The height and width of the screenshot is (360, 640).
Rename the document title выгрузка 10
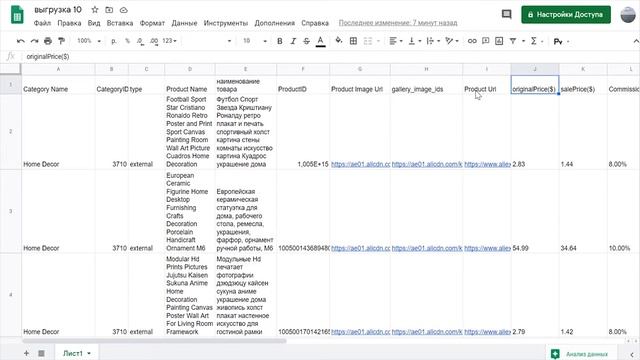click(58, 9)
